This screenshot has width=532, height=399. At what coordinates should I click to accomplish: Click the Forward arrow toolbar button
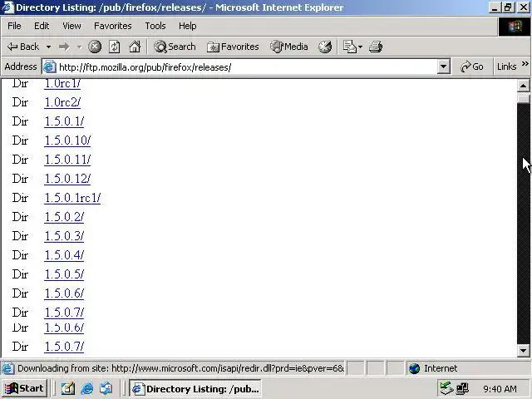pos(64,47)
